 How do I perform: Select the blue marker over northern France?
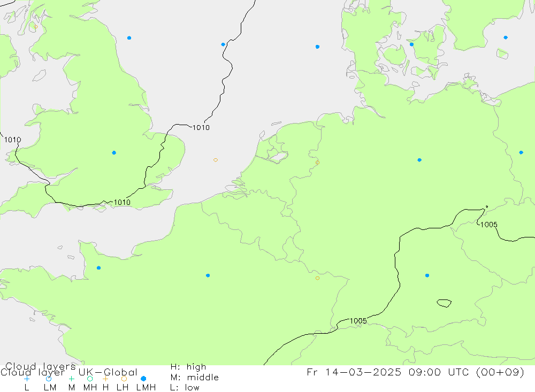208,275
